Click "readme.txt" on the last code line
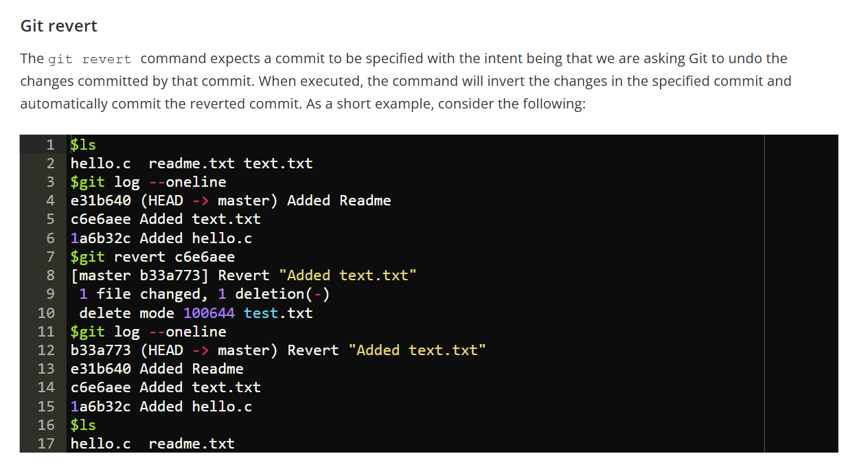This screenshot has height=465, width=868. 192,444
